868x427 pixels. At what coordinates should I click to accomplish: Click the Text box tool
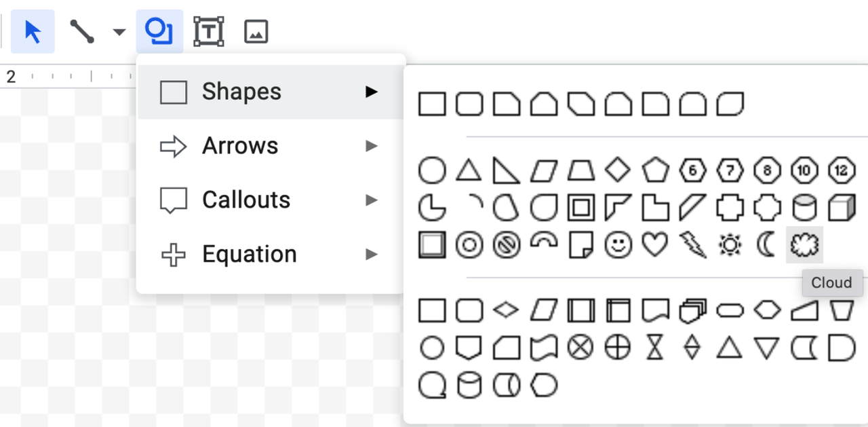[x=208, y=32]
